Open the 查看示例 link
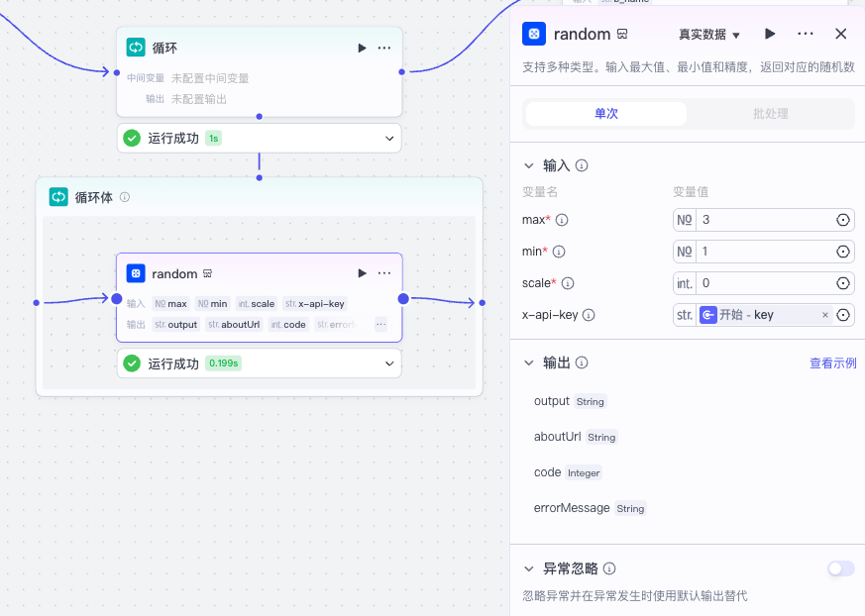This screenshot has height=616, width=865. point(832,363)
